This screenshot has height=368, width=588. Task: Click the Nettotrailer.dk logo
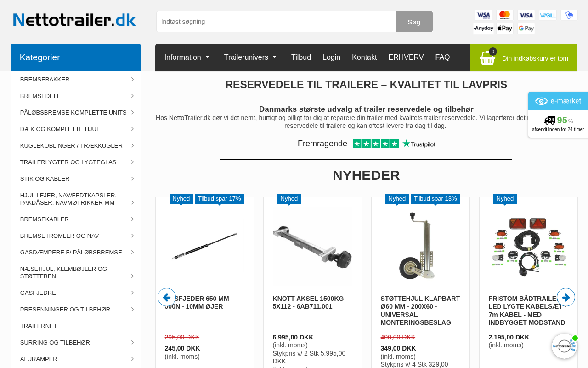point(74,20)
